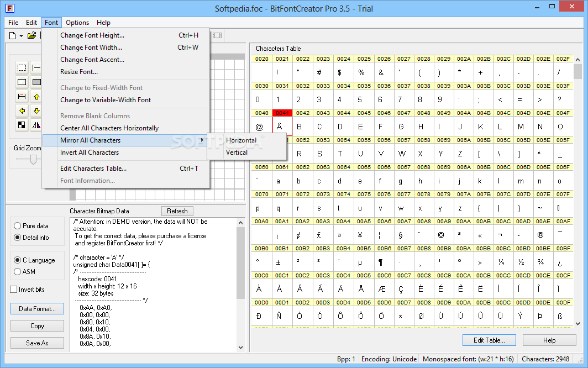Click the shift down yellow arrow
588x368 pixels.
click(x=36, y=111)
